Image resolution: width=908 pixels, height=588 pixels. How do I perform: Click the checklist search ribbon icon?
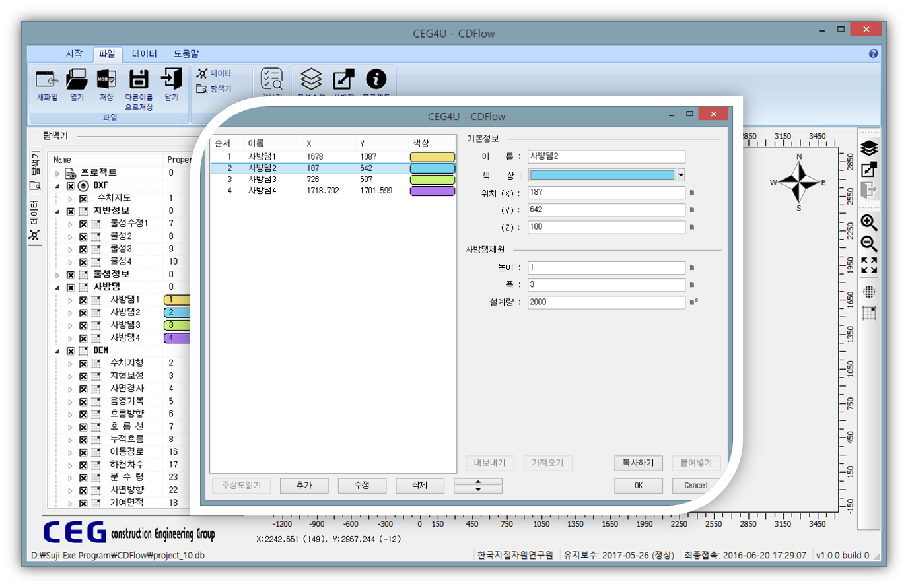pyautogui.click(x=271, y=79)
